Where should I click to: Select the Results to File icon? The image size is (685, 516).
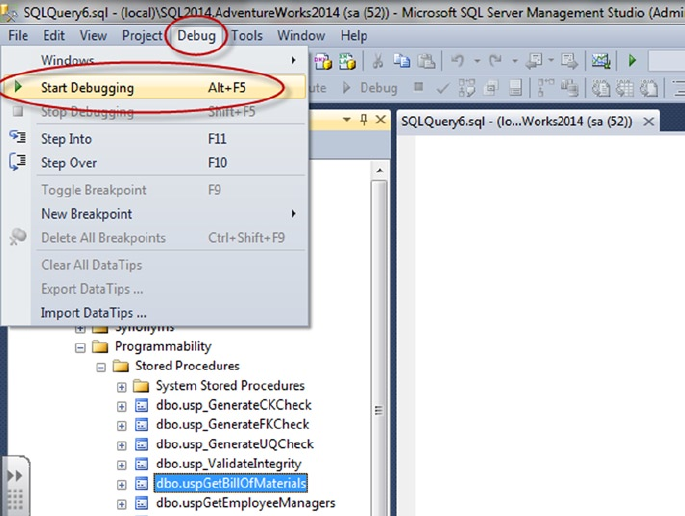coord(649,88)
